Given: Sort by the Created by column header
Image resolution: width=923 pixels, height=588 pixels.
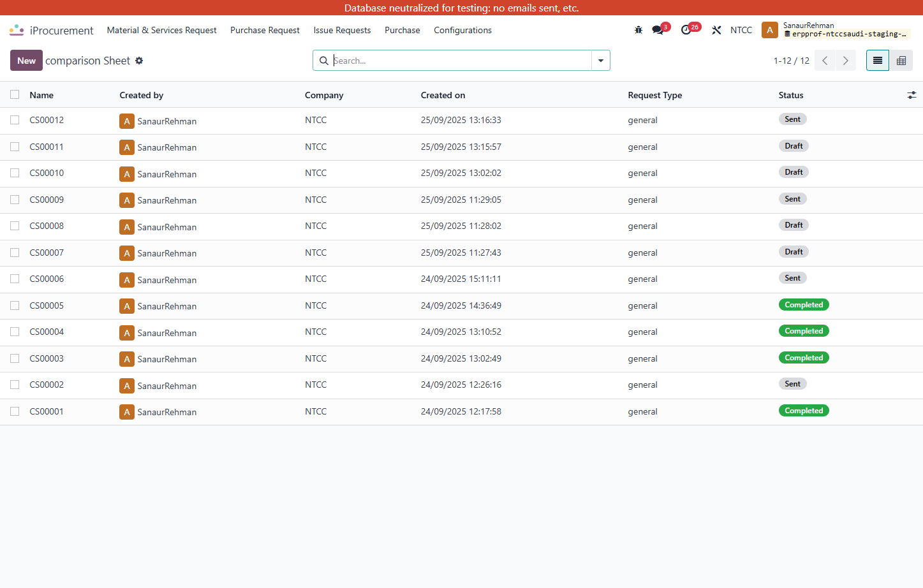Looking at the screenshot, I should coord(142,95).
